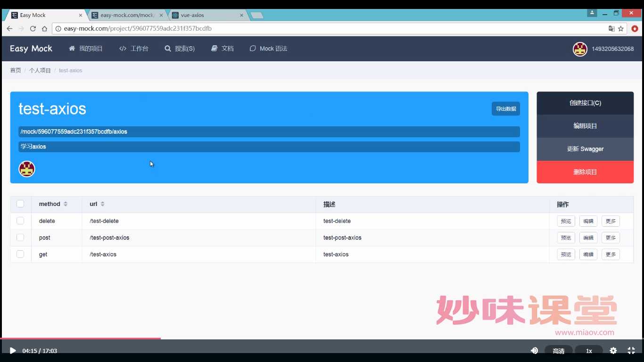Click the video progress bar
This screenshot has width=644, height=362.
pos(322,338)
